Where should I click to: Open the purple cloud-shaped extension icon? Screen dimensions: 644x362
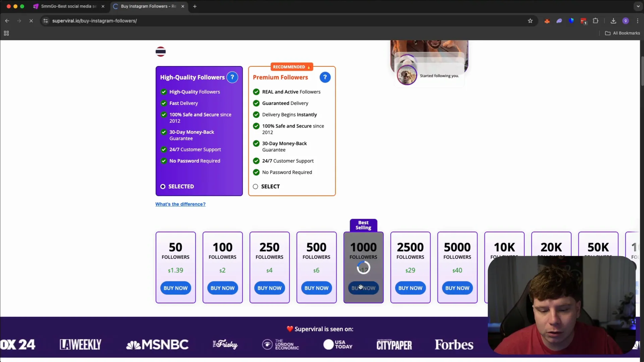[559, 21]
